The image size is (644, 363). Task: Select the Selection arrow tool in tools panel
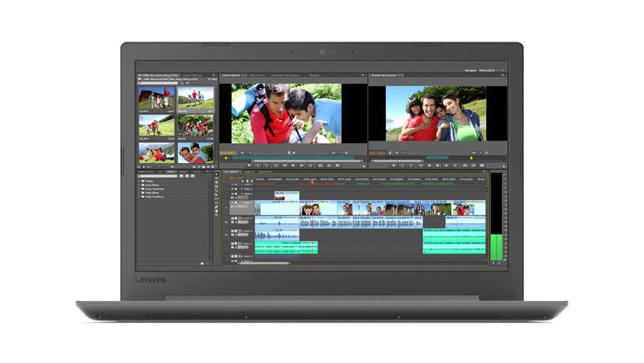[216, 175]
